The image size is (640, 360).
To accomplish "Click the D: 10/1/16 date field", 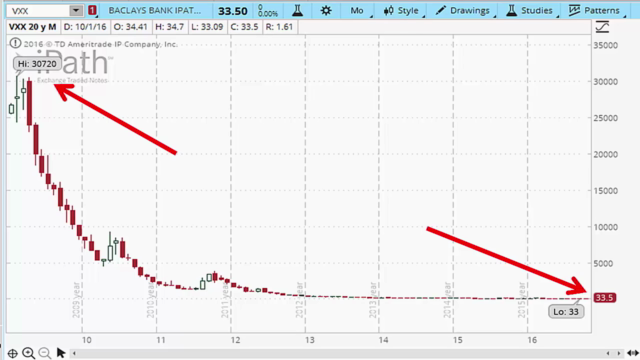I will 85,27.
